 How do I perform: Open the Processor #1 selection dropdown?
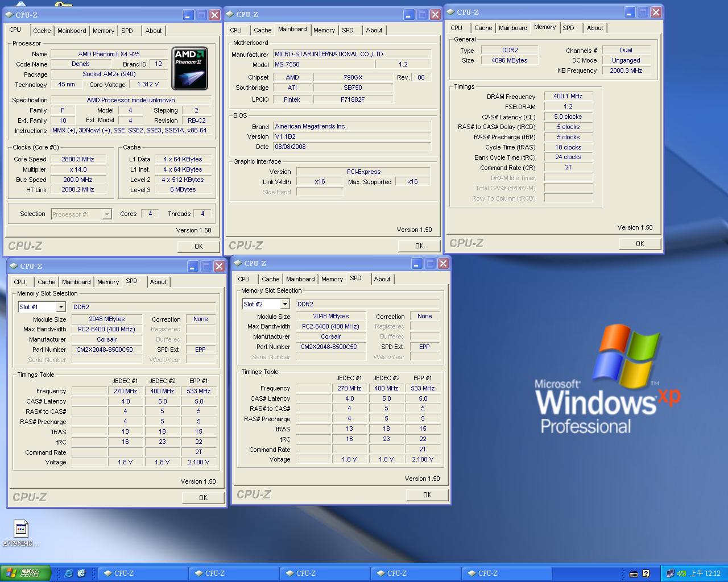[107, 214]
